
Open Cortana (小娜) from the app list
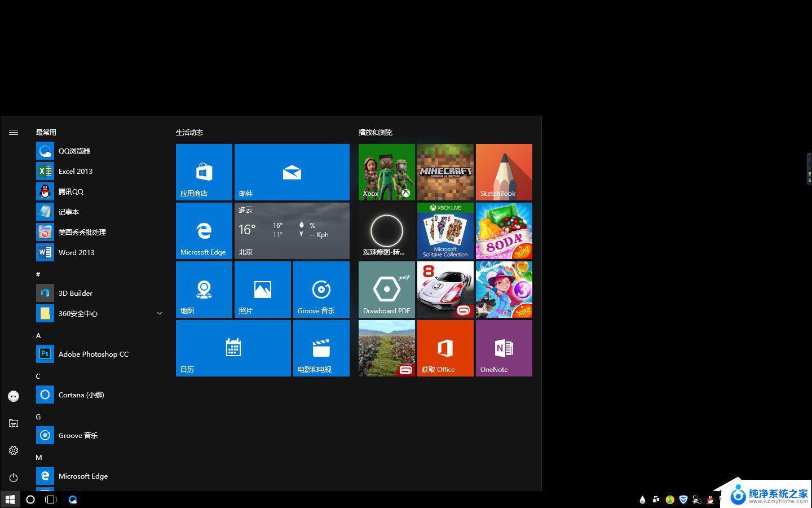(x=99, y=395)
